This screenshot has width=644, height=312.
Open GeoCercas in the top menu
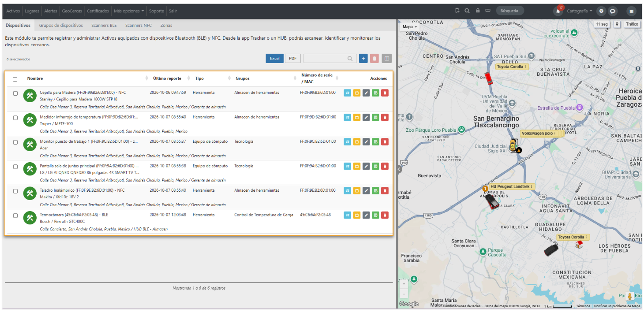tap(72, 11)
